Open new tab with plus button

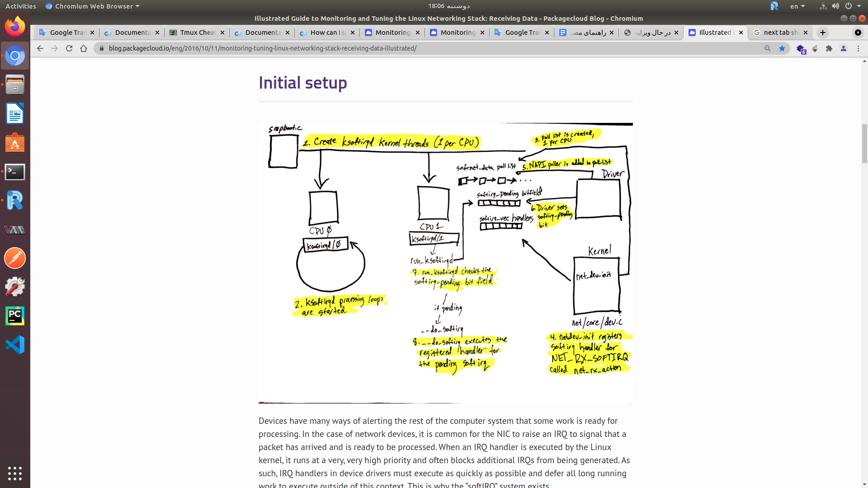click(x=823, y=33)
